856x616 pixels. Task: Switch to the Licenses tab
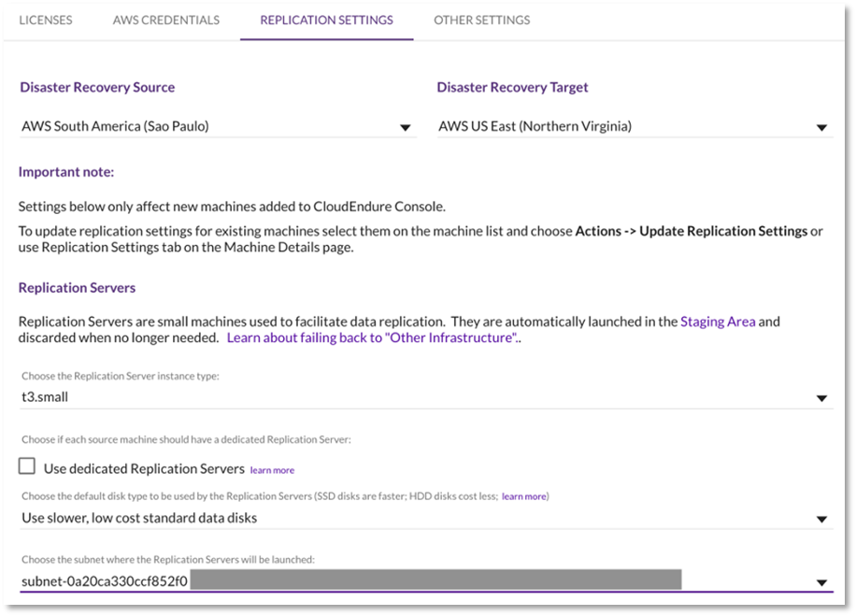coord(45,21)
